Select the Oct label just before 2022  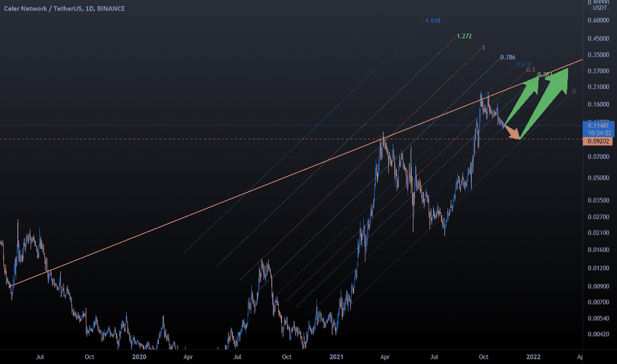pos(483,357)
